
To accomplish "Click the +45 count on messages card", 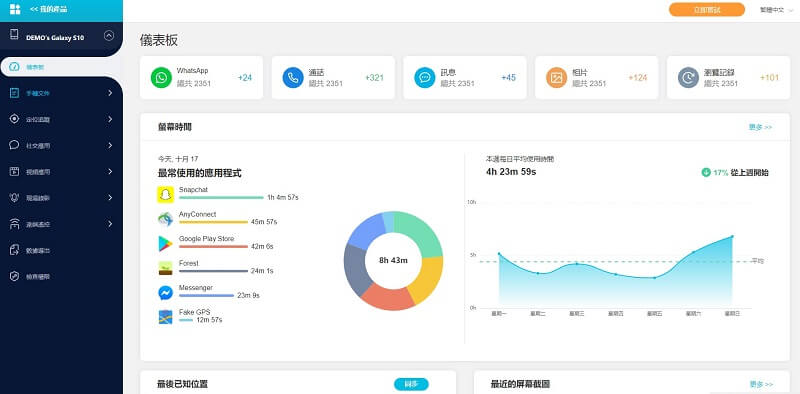I will tap(508, 78).
